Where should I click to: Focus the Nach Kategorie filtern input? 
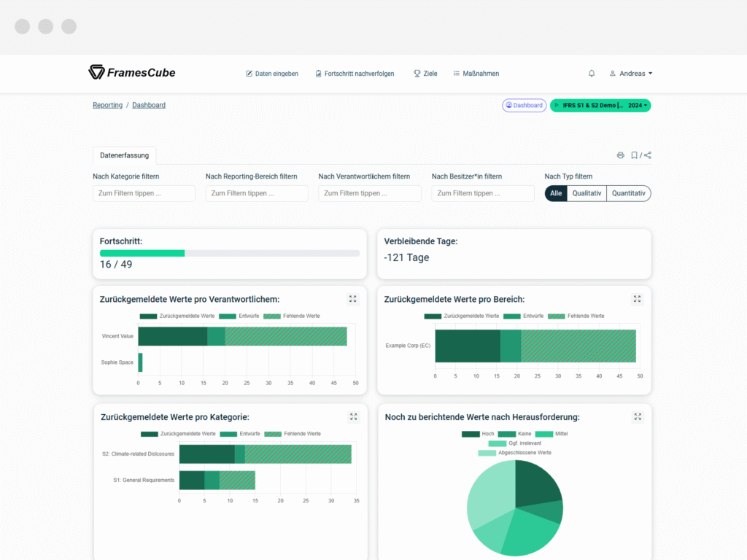tap(144, 193)
